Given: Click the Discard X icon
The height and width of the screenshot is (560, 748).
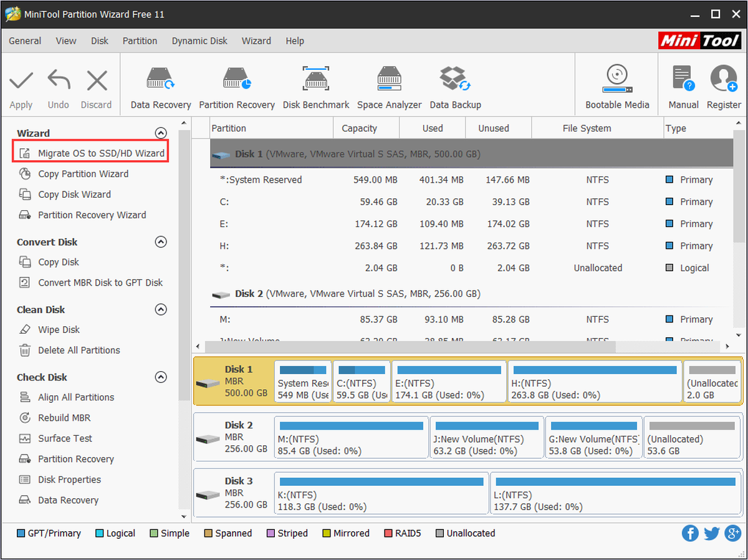Looking at the screenshot, I should [97, 80].
